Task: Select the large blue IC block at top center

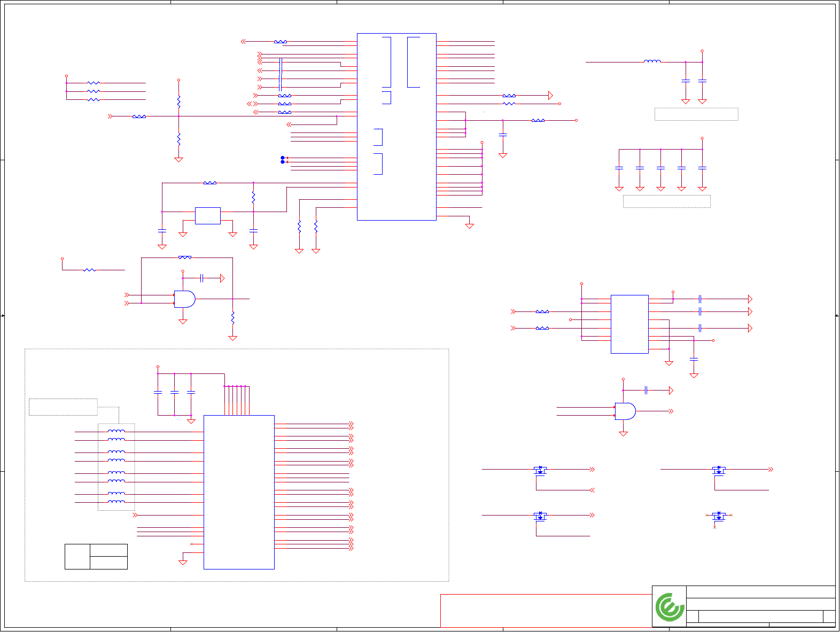Action: (396, 127)
